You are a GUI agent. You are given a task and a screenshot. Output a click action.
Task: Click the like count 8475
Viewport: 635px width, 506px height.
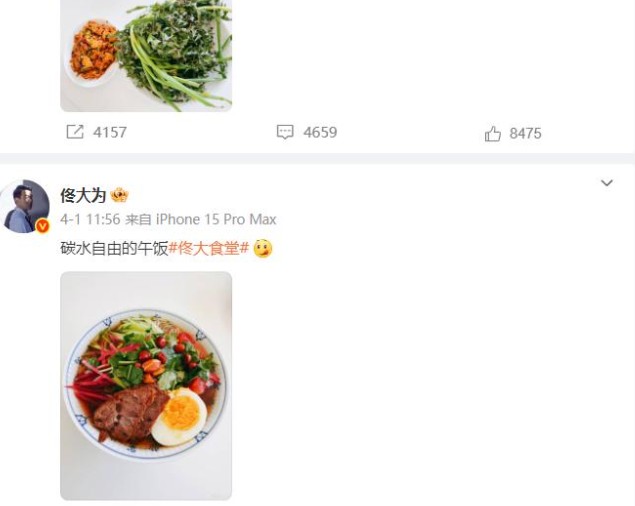(x=525, y=134)
